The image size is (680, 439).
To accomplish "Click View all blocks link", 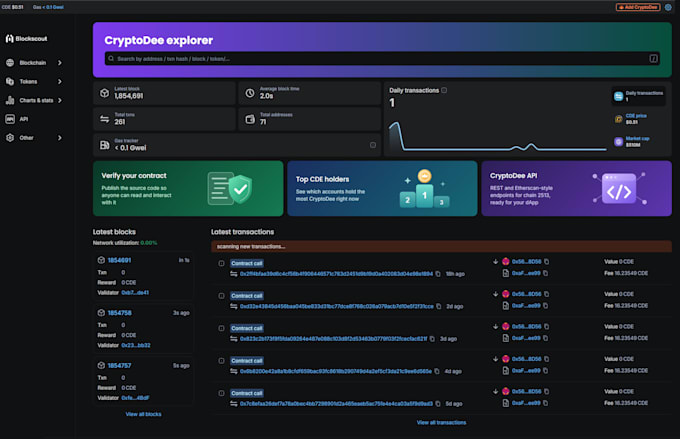I will [x=143, y=414].
